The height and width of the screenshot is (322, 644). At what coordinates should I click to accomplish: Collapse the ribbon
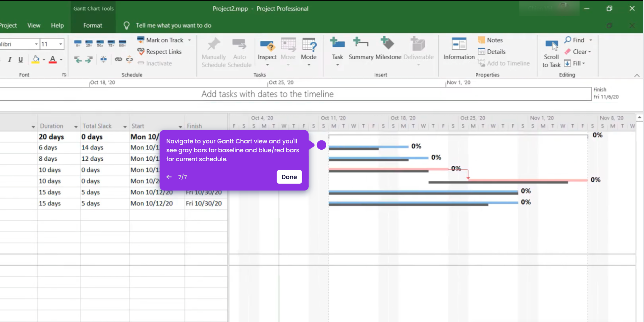637,75
